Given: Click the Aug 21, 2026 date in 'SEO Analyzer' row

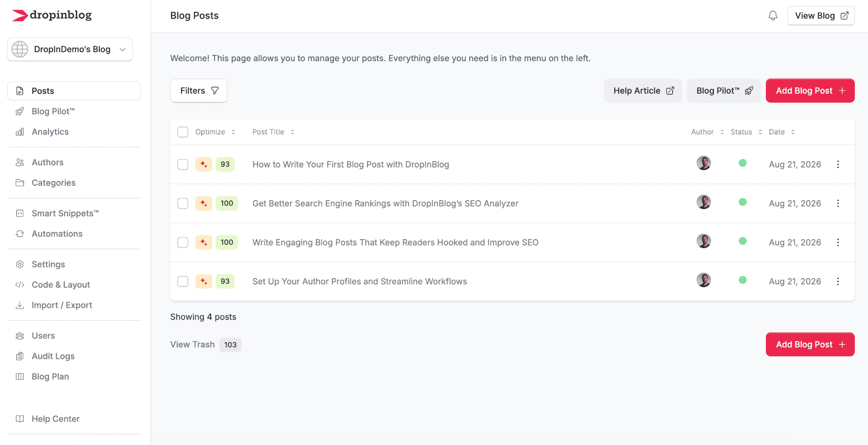Looking at the screenshot, I should click(x=795, y=203).
